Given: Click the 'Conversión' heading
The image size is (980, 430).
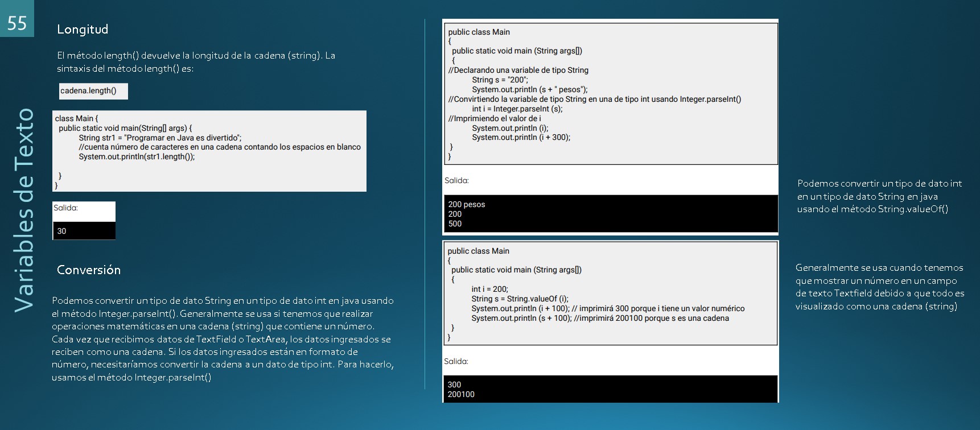Looking at the screenshot, I should click(89, 270).
